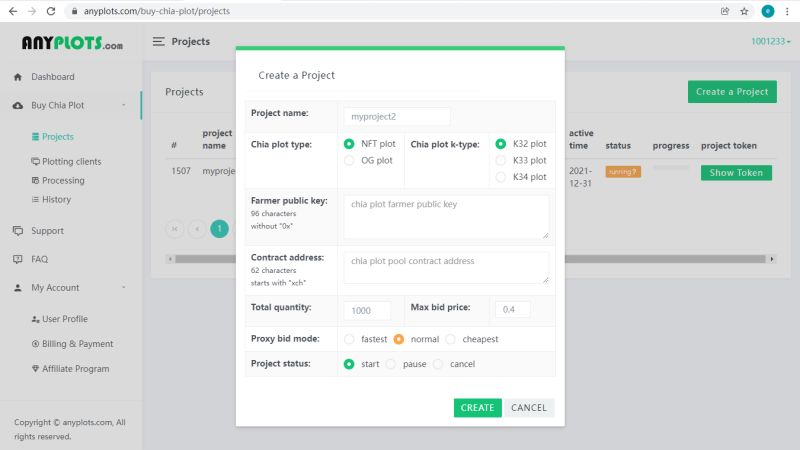Select K34 plot radio button
This screenshot has height=450, width=800.
click(x=501, y=177)
